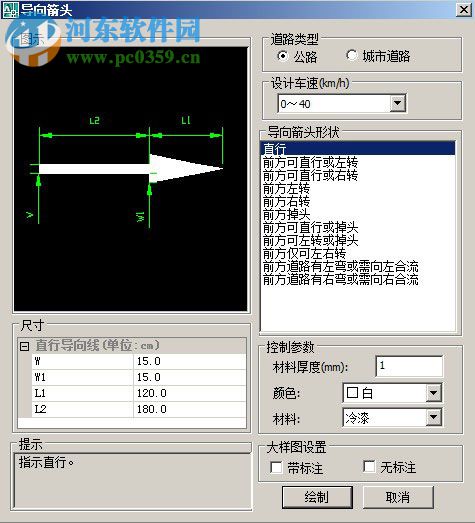This screenshot has width=475, height=523.
Task: Close the 导向箭头 dialog
Action: pos(464,9)
